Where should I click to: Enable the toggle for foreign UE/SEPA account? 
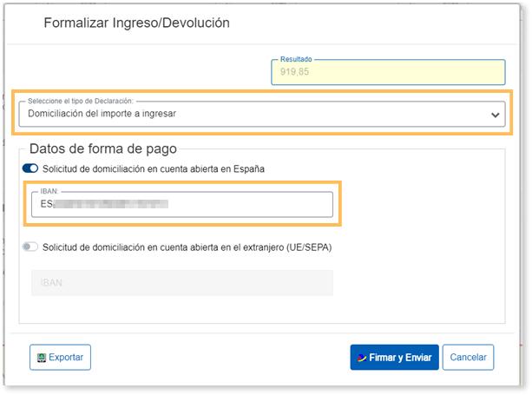click(x=31, y=247)
